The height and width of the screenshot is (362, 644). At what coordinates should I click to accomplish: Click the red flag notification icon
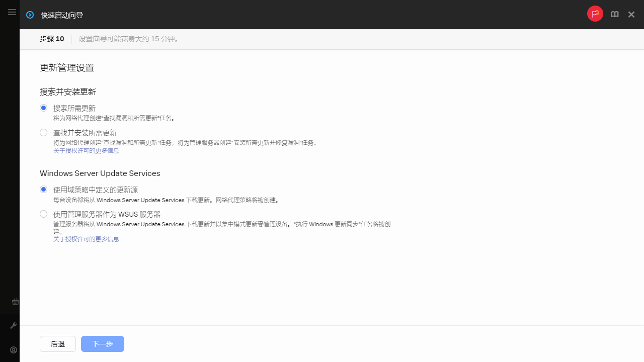click(595, 14)
